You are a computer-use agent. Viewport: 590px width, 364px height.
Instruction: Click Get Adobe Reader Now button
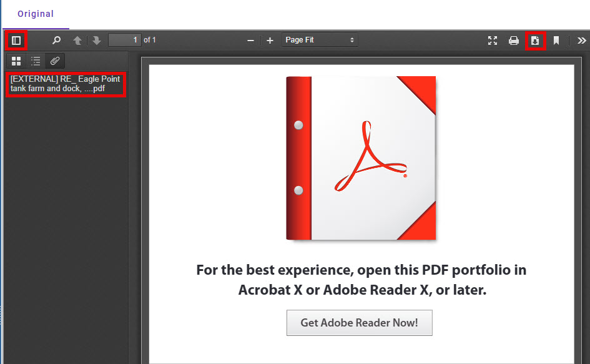[x=360, y=323]
